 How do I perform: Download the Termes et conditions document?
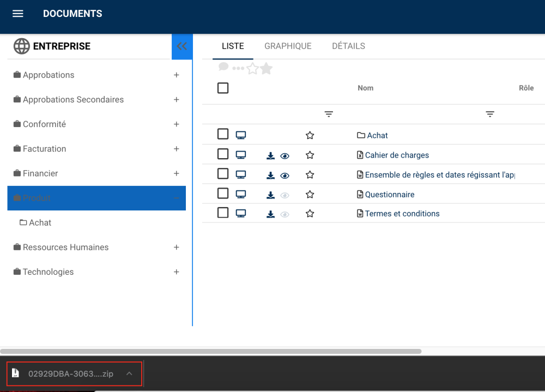tap(270, 214)
